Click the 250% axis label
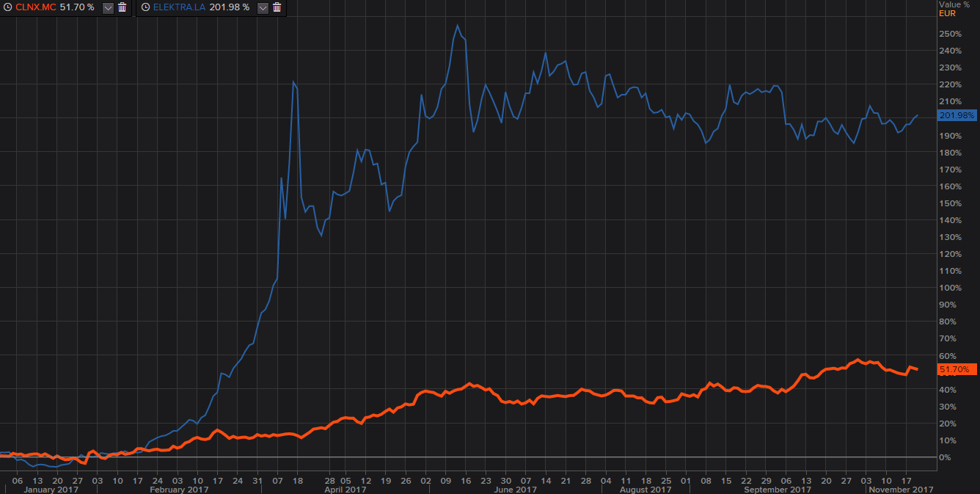Screen dimensions: 980x494 click(x=949, y=34)
